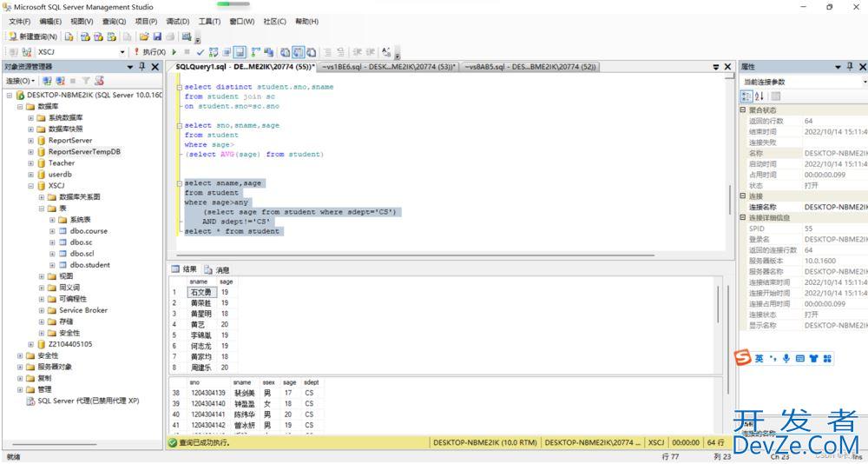Save the query using the floppy disk icon
Screen dimensions: 868x464
click(157, 36)
